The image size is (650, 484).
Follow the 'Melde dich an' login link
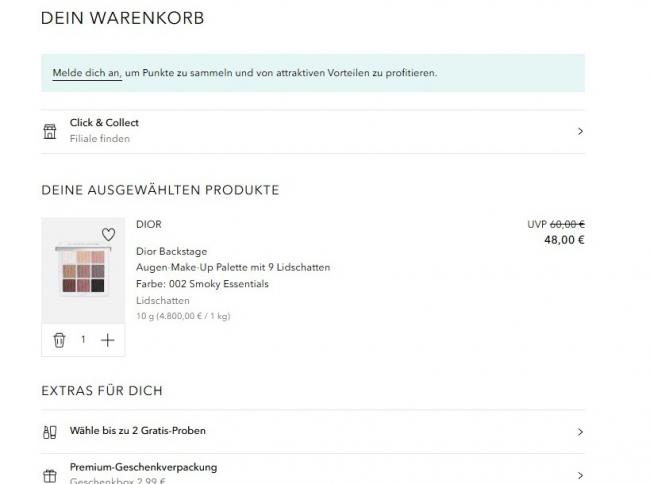pos(87,73)
